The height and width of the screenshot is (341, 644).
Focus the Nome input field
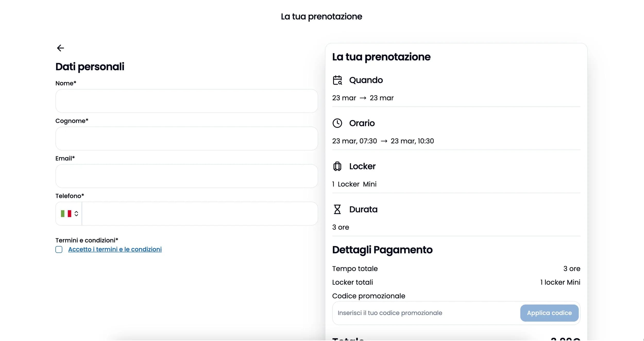[x=187, y=101]
